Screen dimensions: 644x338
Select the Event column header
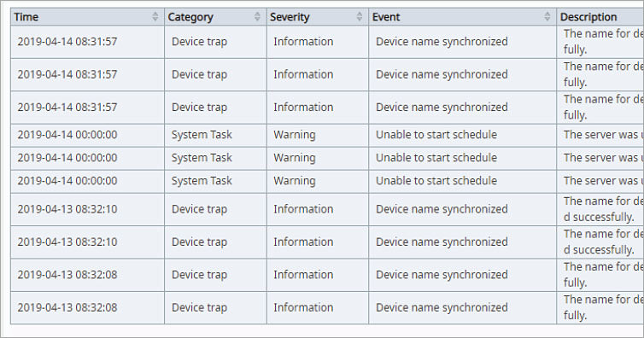coord(462,17)
